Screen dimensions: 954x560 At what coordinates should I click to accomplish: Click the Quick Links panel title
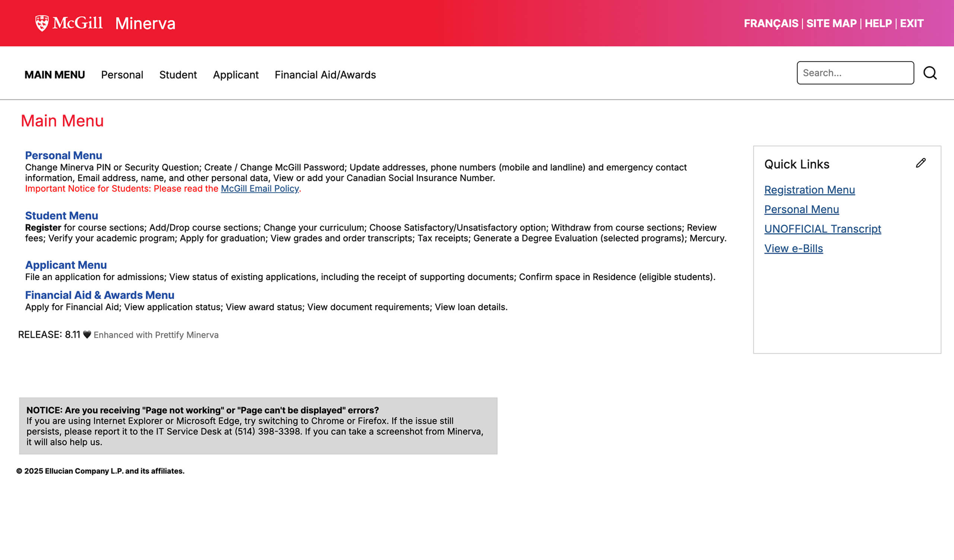tap(796, 164)
